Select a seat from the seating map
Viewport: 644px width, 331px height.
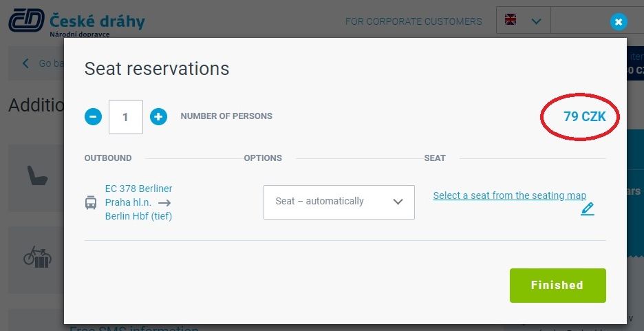tap(509, 195)
